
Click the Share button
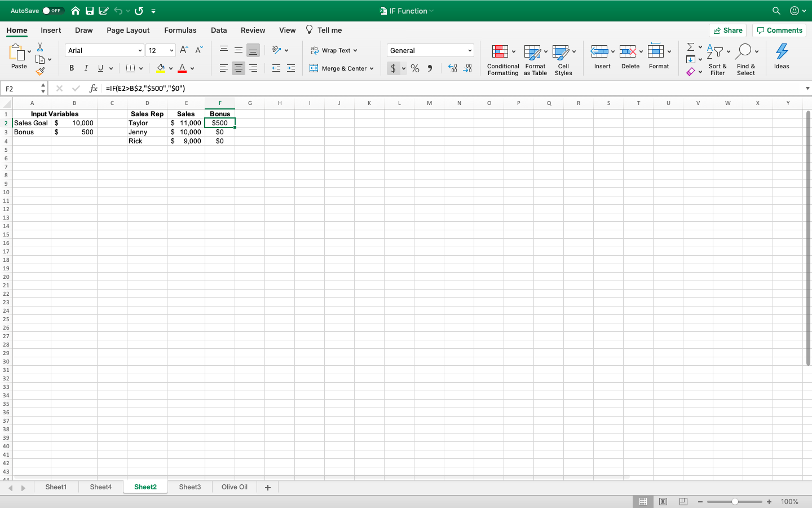point(727,30)
